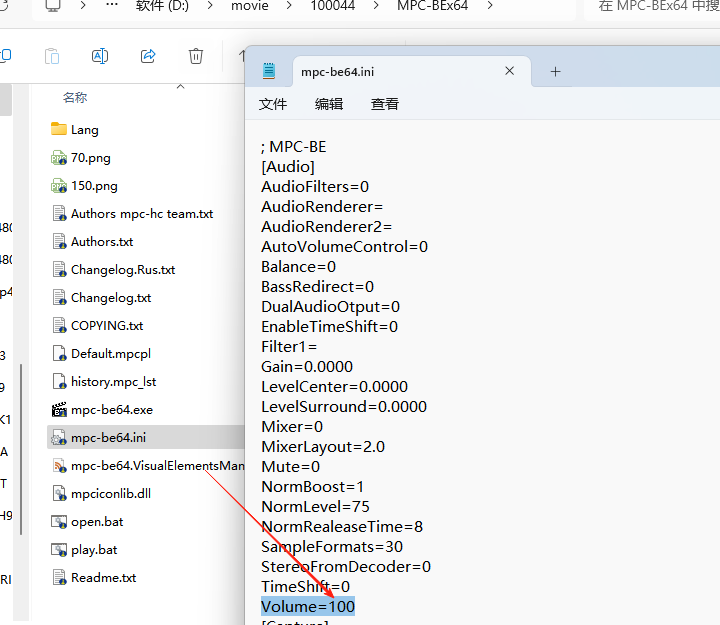The width and height of the screenshot is (720, 625).
Task: Click the Share icon in Explorer toolbar
Action: [148, 56]
